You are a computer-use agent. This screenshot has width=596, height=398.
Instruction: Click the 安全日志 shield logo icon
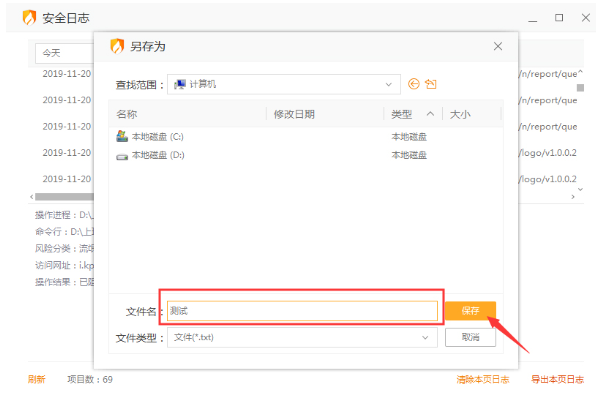29,17
